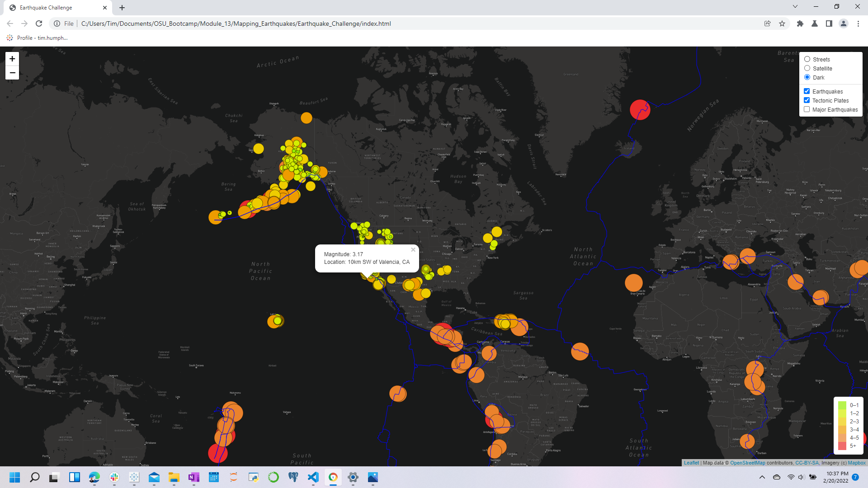
Task: Open Chrome three-dot menu
Action: [x=858, y=23]
